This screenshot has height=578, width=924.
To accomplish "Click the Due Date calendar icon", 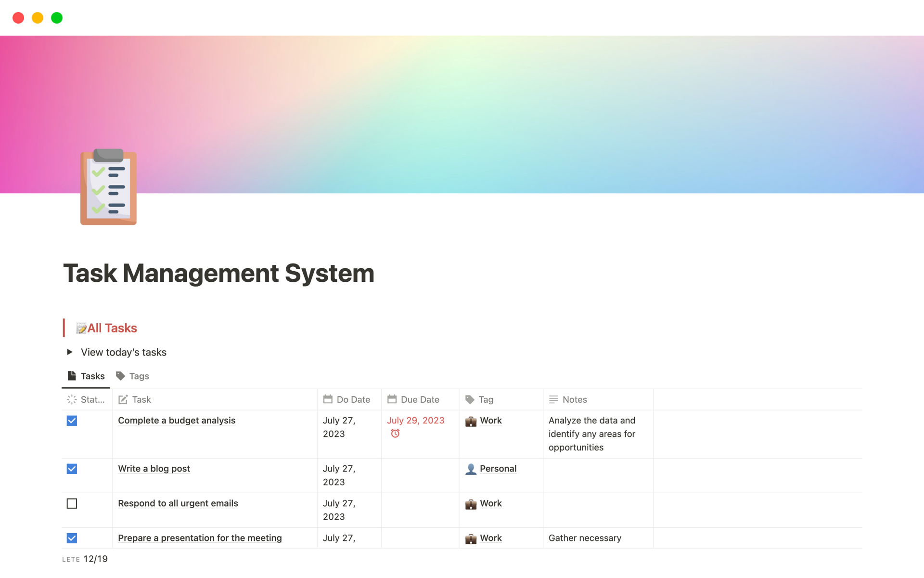I will click(x=392, y=399).
